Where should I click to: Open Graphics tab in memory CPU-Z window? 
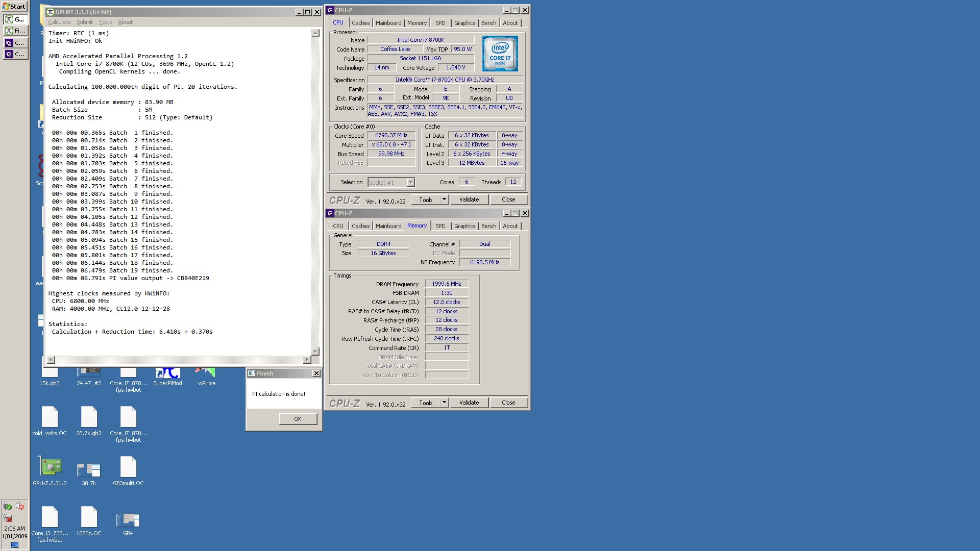point(464,226)
